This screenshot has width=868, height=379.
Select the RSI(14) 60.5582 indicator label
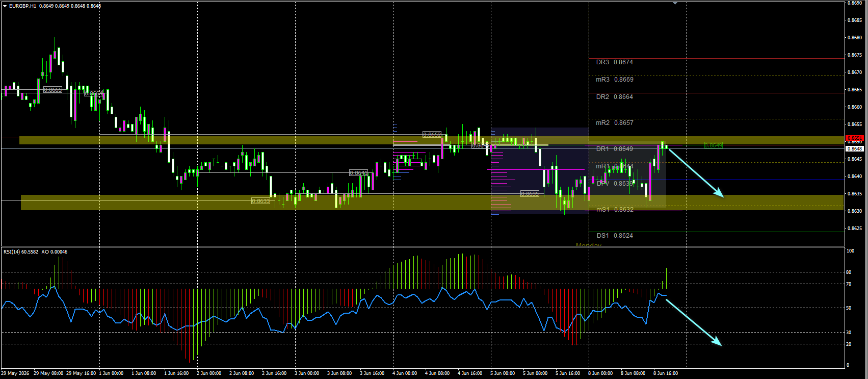click(21, 251)
